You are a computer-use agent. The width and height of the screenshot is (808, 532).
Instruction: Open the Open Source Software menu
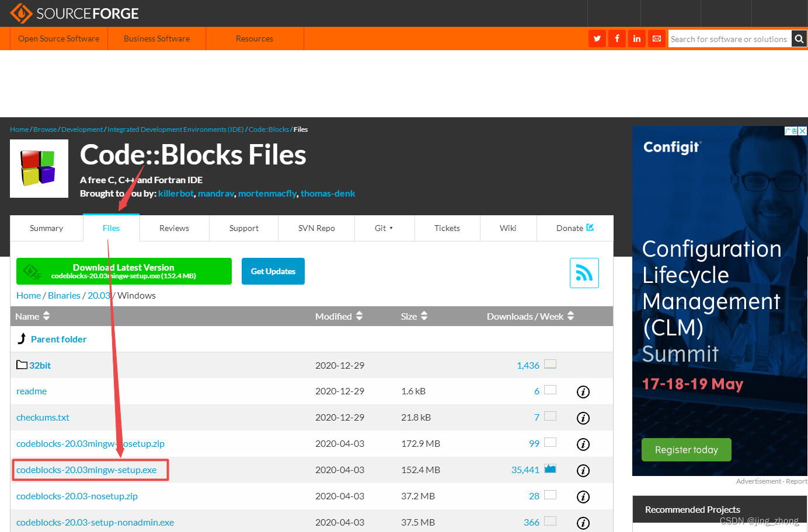pyautogui.click(x=58, y=38)
